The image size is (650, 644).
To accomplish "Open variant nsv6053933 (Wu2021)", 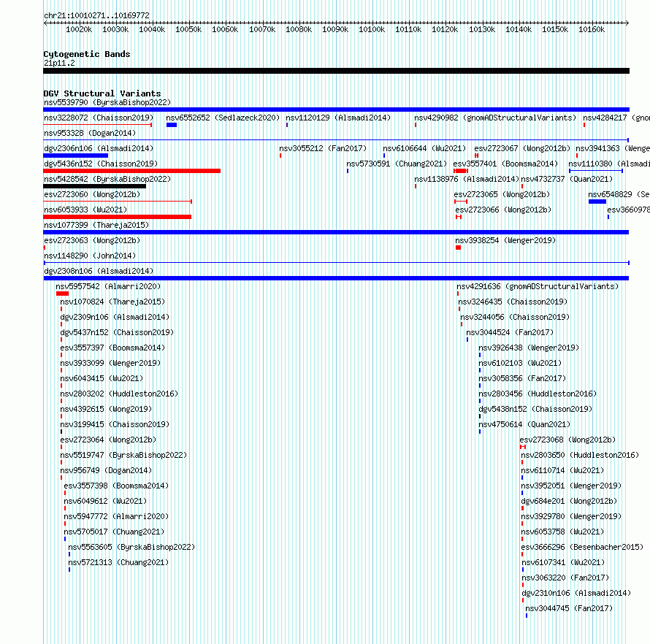I will tap(85, 210).
